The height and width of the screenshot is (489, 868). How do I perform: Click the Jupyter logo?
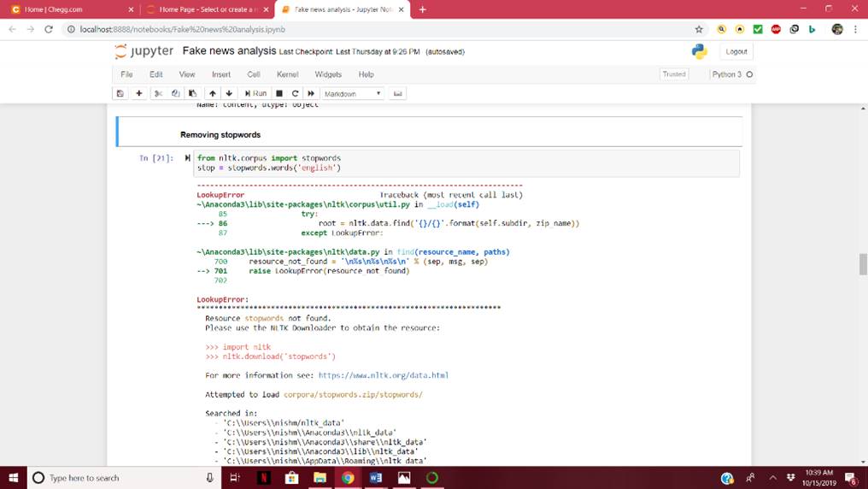[x=144, y=51]
